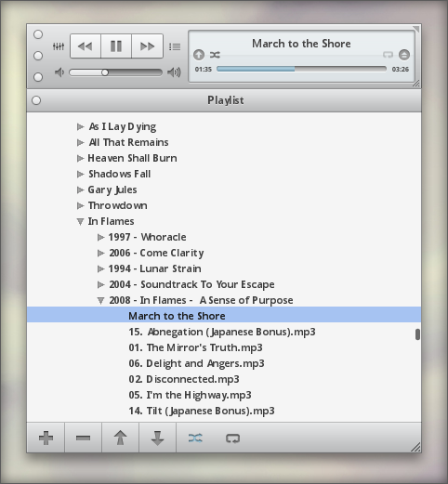Click the loud speaker volume icon
This screenshot has height=484, width=448.
pyautogui.click(x=174, y=72)
